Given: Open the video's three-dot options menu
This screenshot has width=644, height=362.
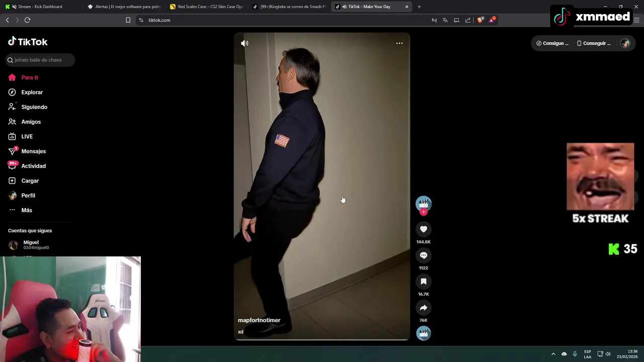Looking at the screenshot, I should (399, 43).
